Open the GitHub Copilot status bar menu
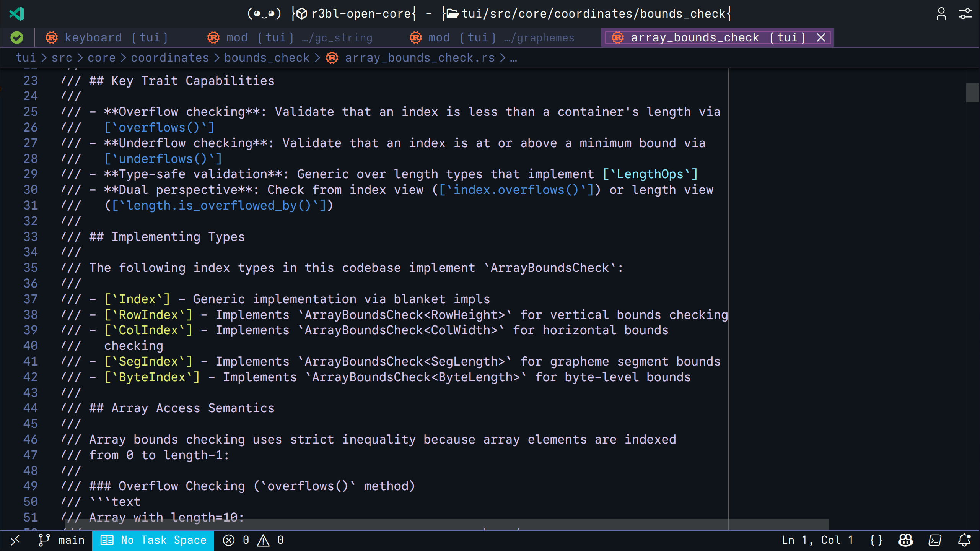This screenshot has height=551, width=980. [x=905, y=540]
